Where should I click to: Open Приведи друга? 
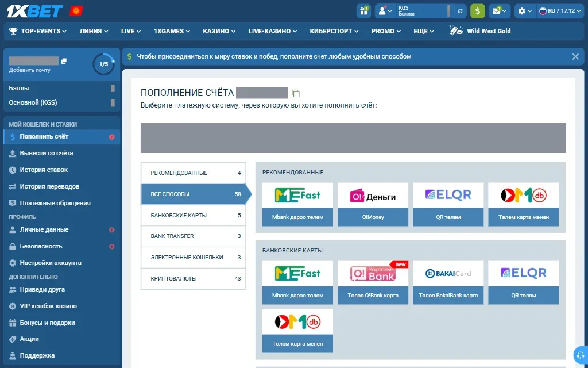(62, 290)
